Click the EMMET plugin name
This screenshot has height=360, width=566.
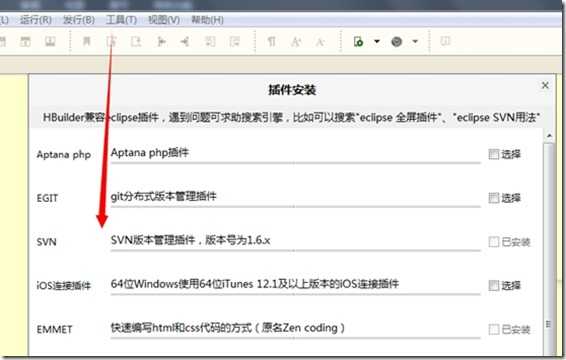point(54,329)
